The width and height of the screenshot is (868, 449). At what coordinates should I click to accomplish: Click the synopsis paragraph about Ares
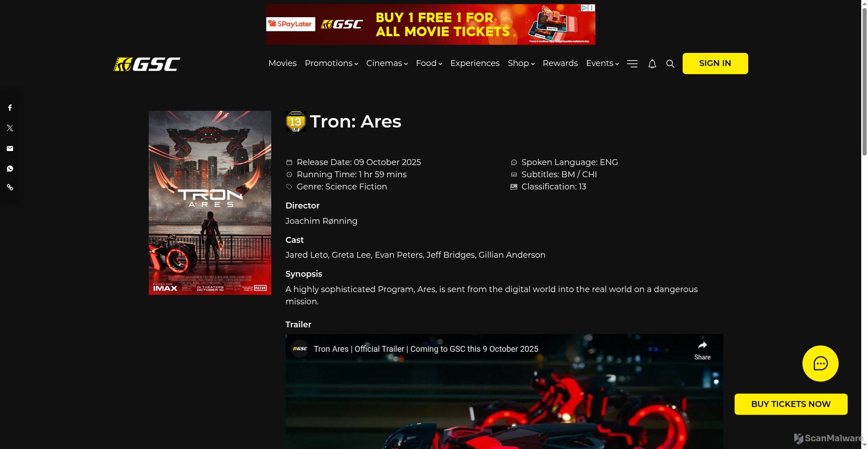(491, 295)
